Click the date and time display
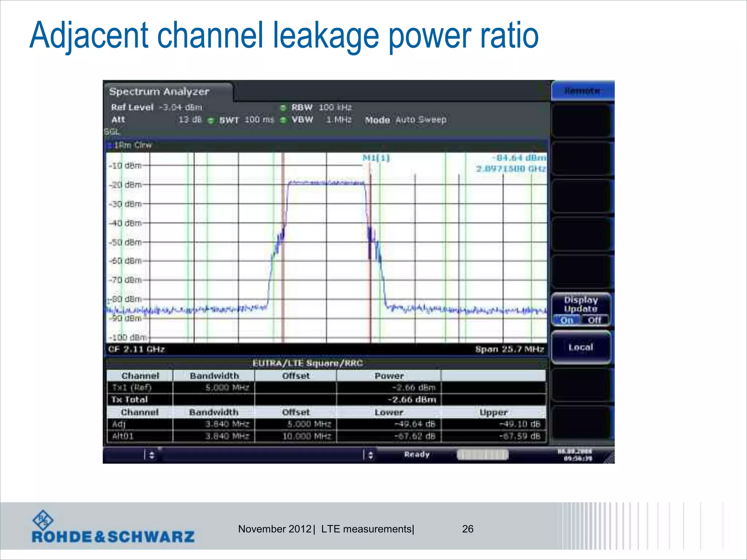This screenshot has height=560, width=747. click(575, 455)
